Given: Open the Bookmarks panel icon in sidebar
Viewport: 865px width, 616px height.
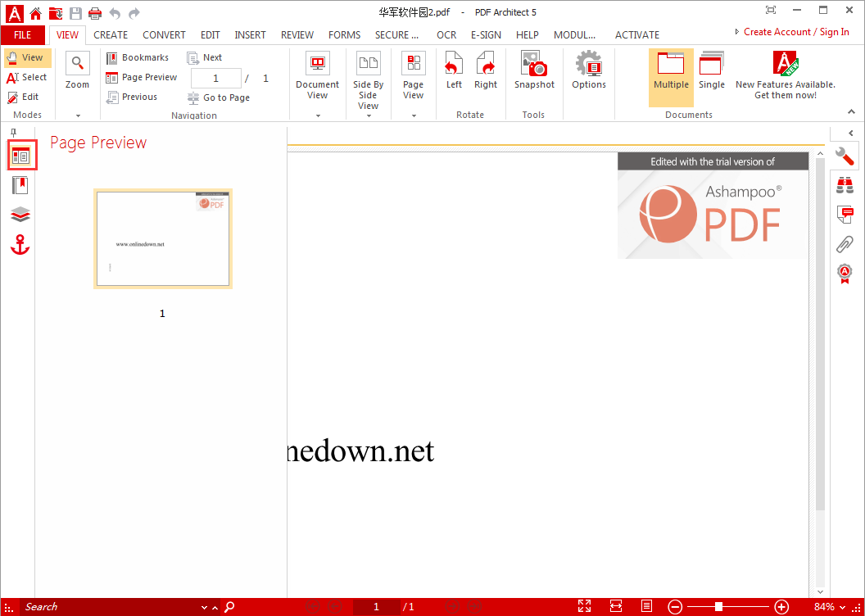Looking at the screenshot, I should (x=20, y=185).
